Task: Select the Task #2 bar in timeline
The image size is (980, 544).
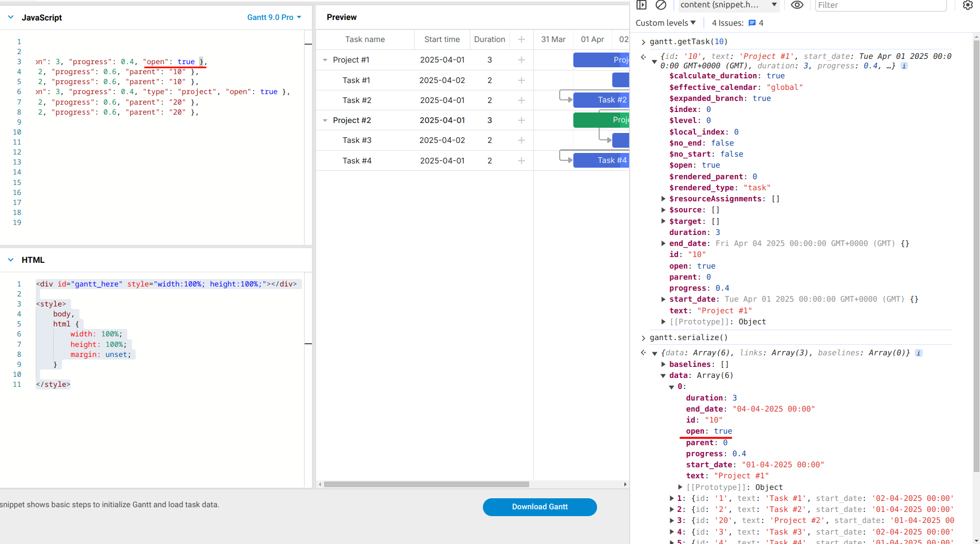Action: tap(601, 100)
